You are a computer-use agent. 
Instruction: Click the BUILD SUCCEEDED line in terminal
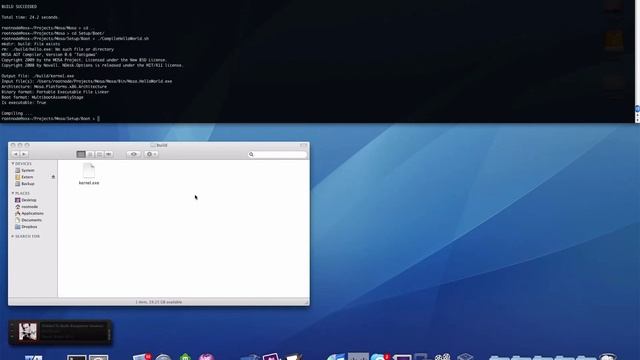point(19,7)
